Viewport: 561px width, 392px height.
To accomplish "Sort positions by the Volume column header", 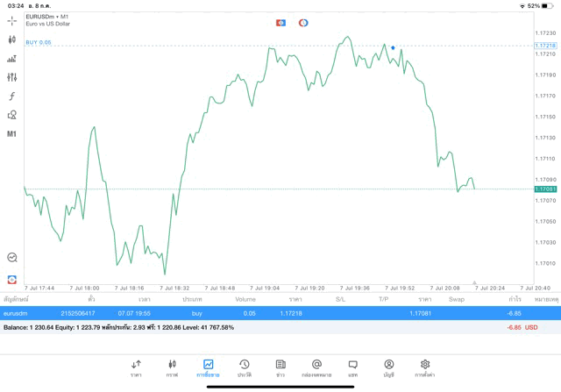I will tap(245, 299).
